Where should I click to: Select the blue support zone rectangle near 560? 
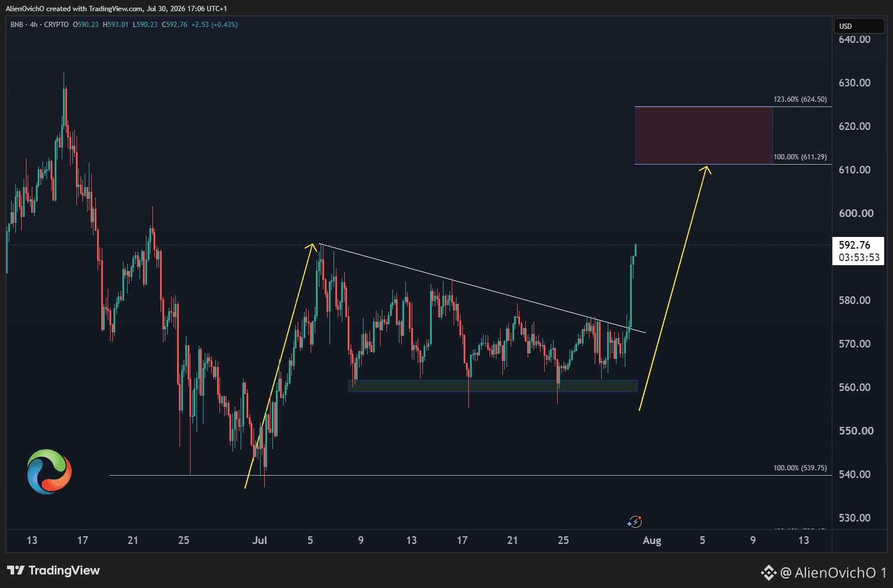click(x=493, y=386)
